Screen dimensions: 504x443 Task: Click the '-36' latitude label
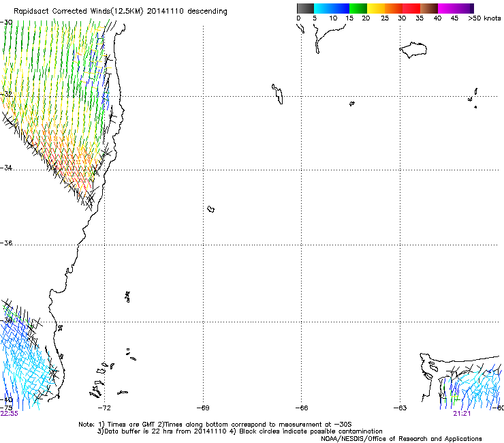pos(6,243)
